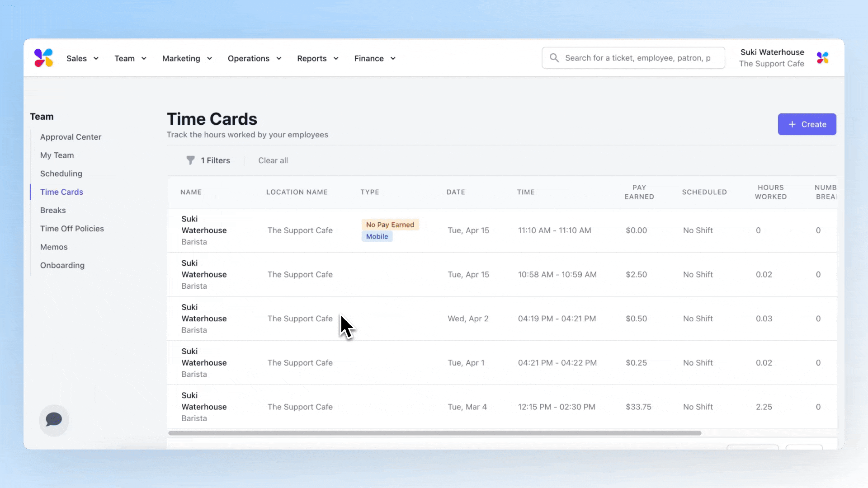Click the filter funnel icon
Screen dimensions: 868x488
(x=190, y=160)
